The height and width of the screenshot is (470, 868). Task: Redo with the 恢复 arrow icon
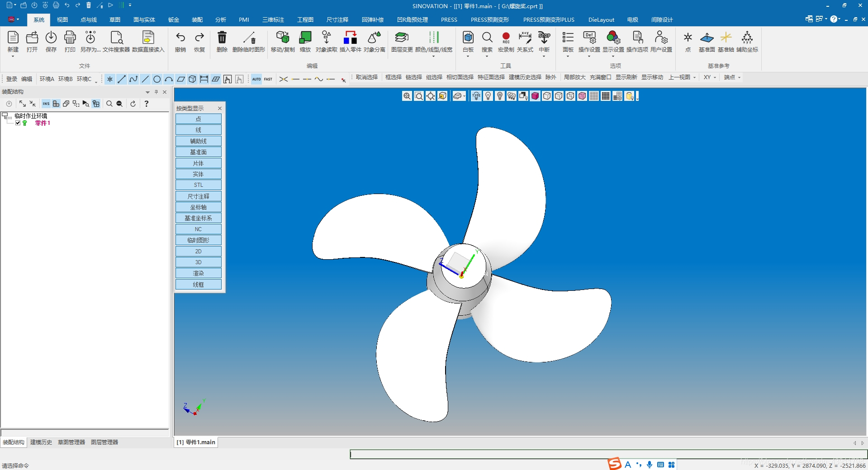point(199,38)
